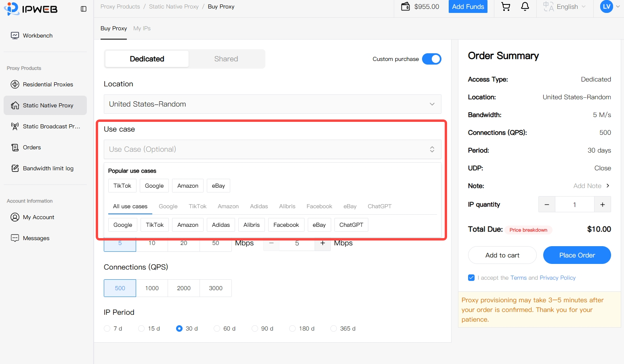Open eBay use case category tab

click(x=350, y=206)
